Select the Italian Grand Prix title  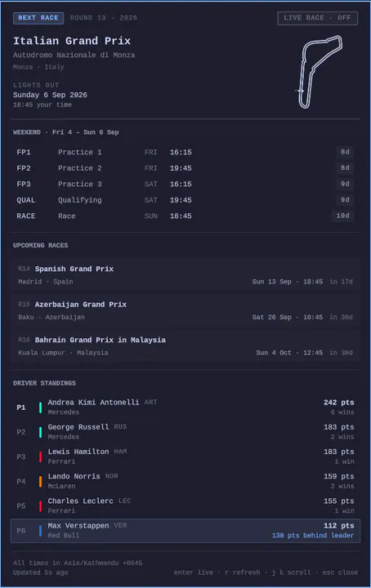[x=72, y=41]
